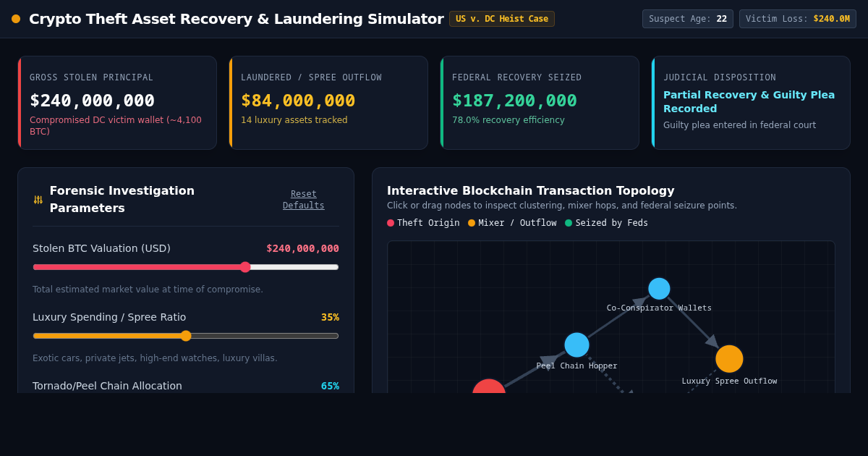This screenshot has width=868, height=456.
Task: Select the orange Luxury Spree Outflow node
Action: click(x=729, y=359)
